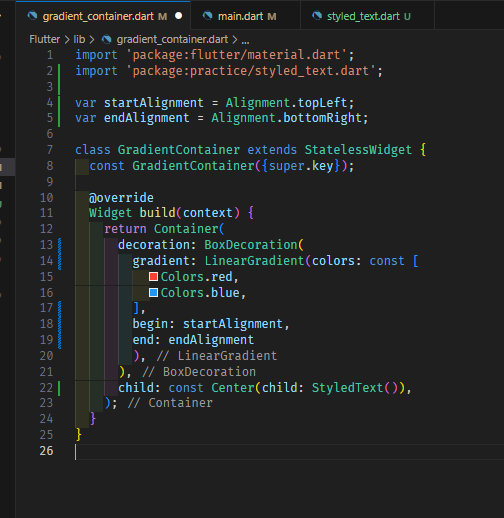
Task: Click 'package:practice/styled_text.dart' import string
Action: pos(251,71)
